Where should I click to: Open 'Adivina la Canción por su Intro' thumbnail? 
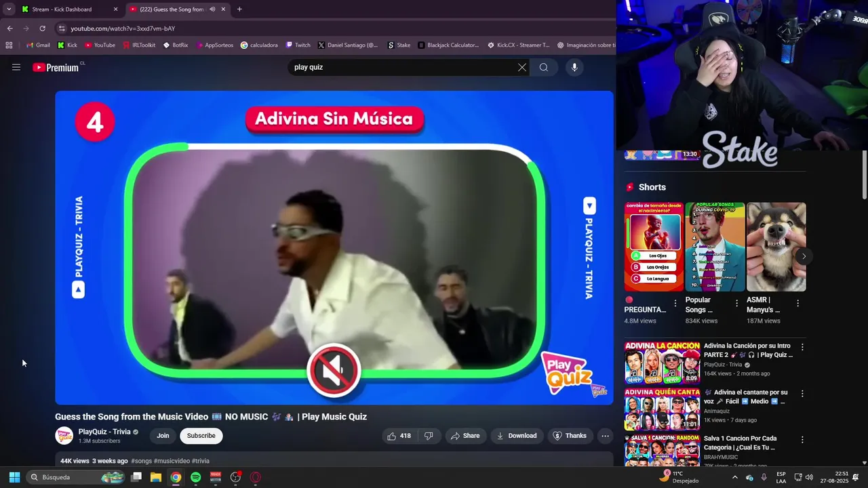click(x=662, y=363)
